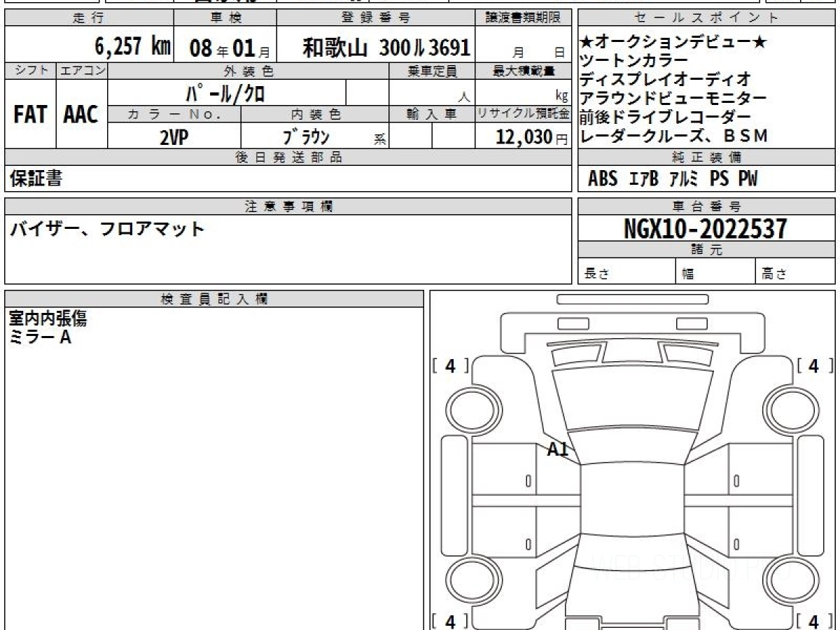Click the 車台番号 header
840x630 pixels.
(706, 206)
